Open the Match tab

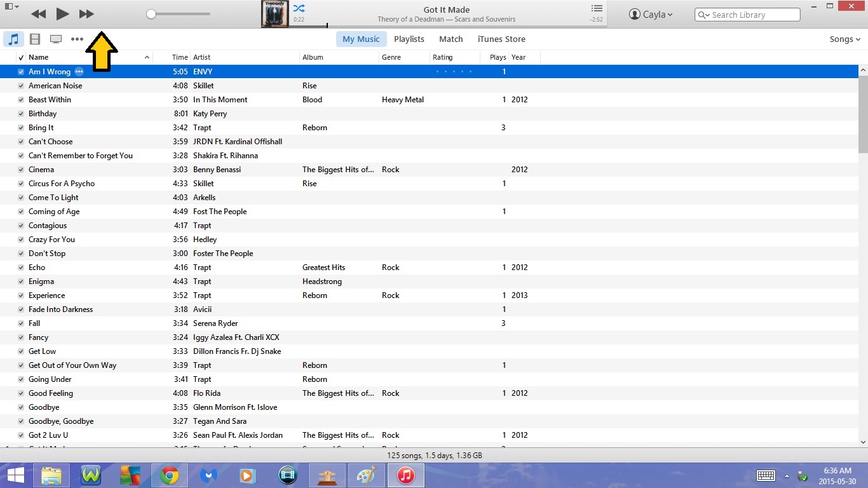(x=451, y=39)
